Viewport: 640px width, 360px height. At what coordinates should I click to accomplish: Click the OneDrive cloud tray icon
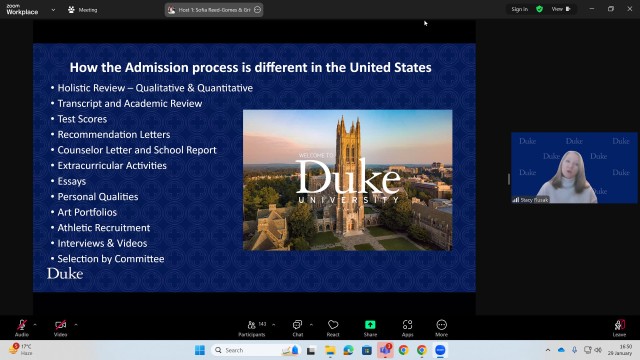[561, 350]
